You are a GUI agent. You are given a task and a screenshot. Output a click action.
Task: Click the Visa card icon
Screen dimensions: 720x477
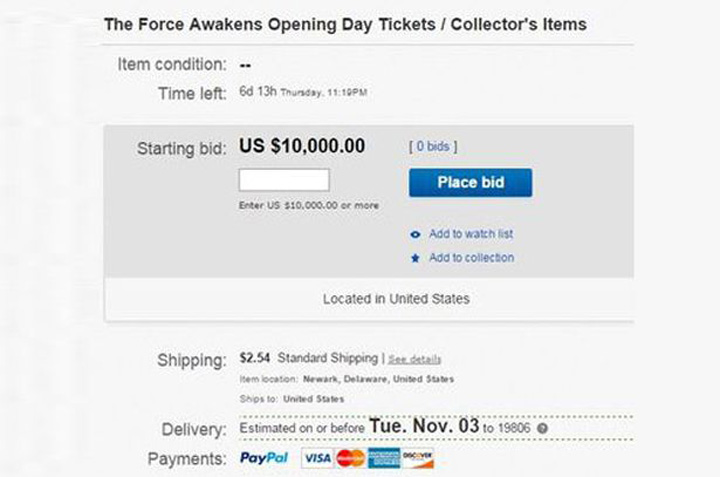pos(317,458)
